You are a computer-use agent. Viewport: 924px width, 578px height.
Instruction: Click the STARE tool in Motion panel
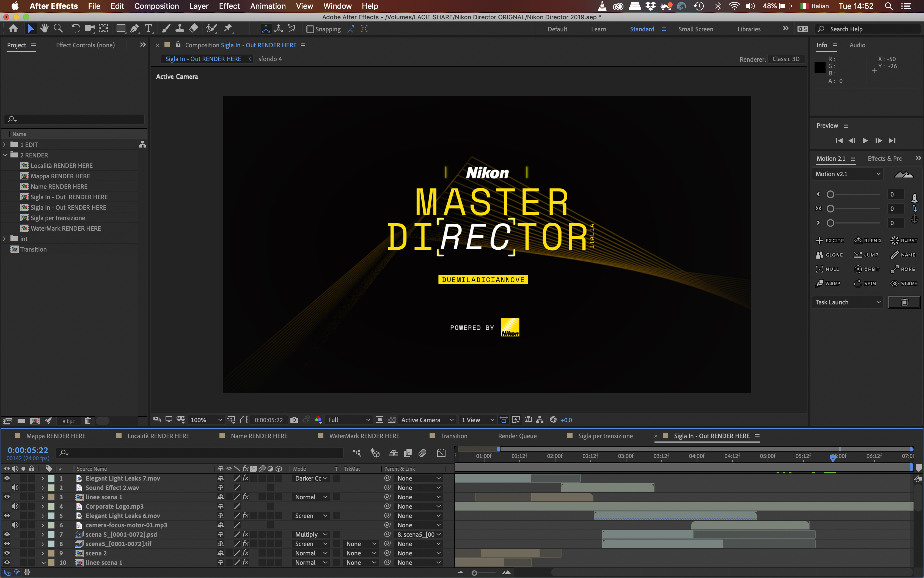click(x=904, y=283)
